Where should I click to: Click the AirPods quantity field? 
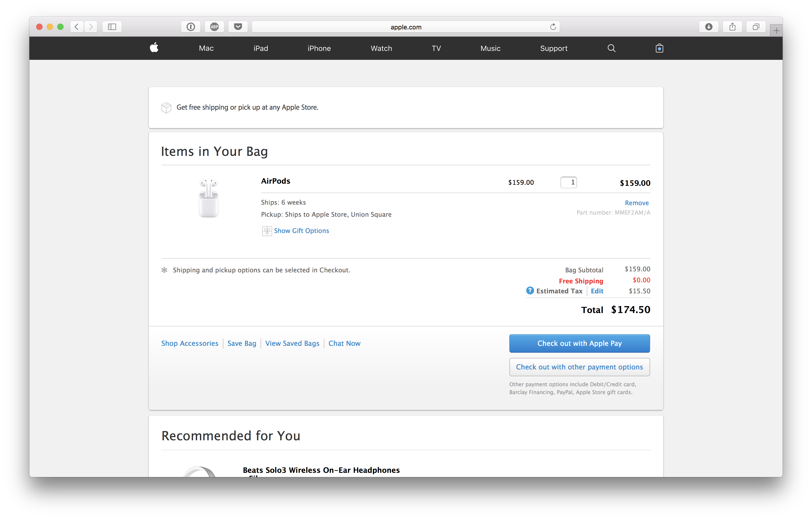pos(568,182)
